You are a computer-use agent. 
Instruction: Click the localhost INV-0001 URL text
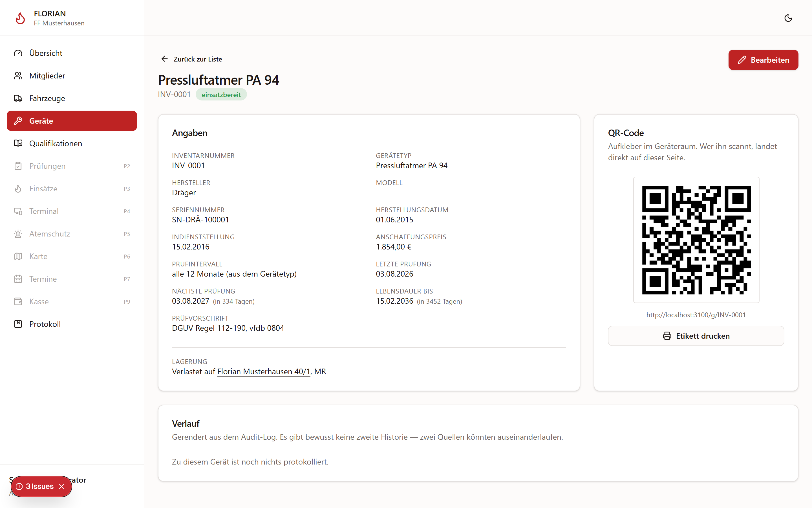[x=696, y=315]
